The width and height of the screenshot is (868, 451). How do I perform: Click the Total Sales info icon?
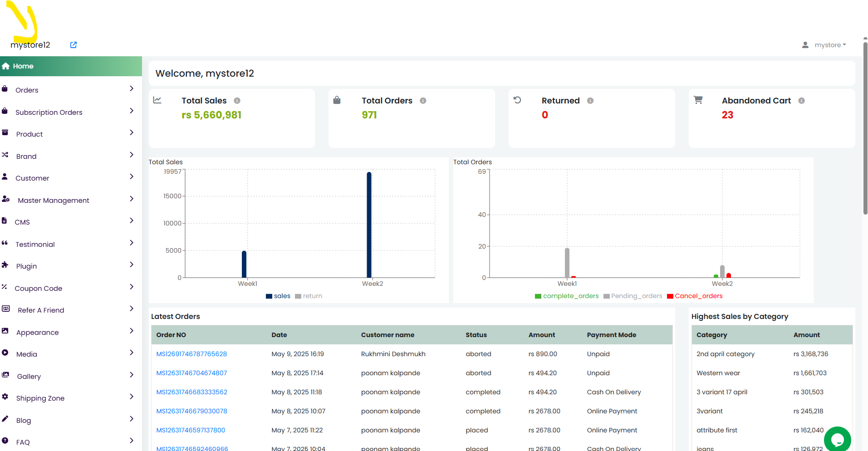click(237, 101)
